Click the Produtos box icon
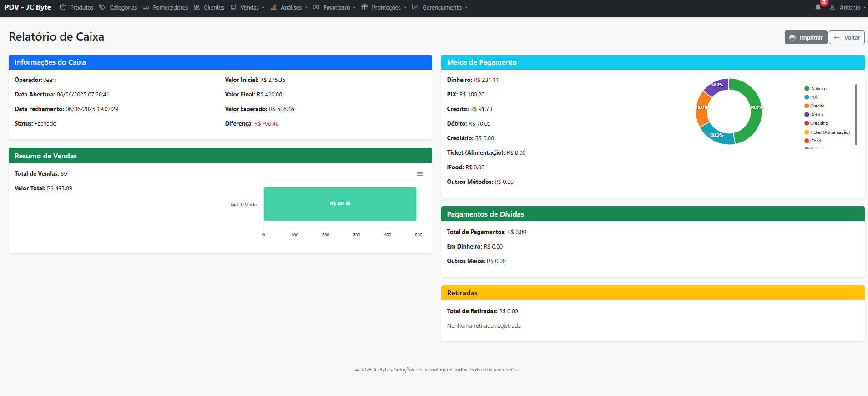This screenshot has height=396, width=868. [x=63, y=7]
